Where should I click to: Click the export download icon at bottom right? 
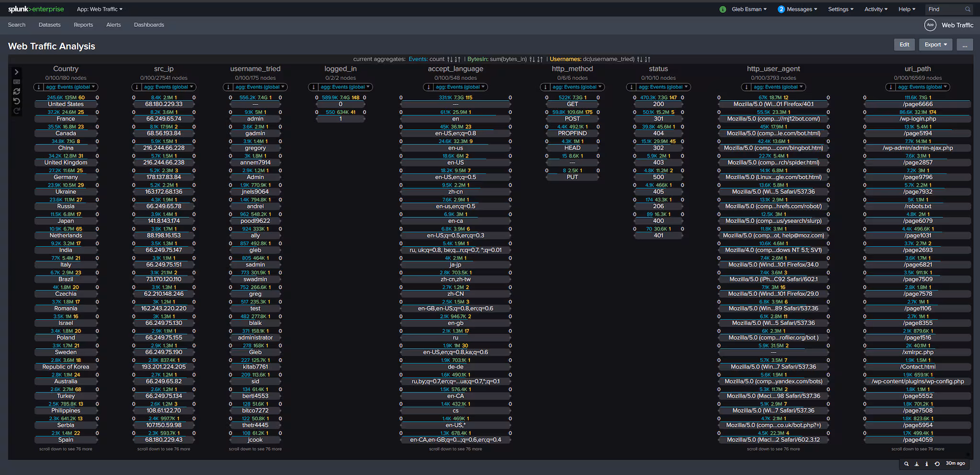[917, 464]
